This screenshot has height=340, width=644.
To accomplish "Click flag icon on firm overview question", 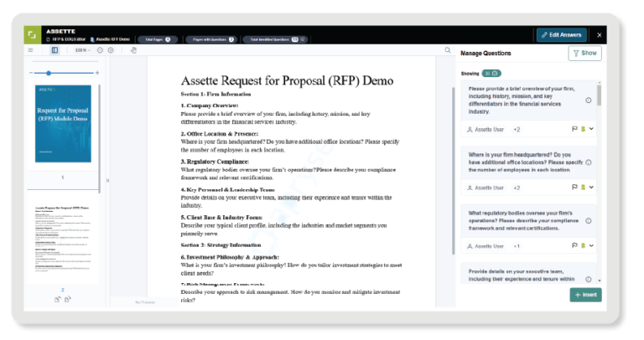I will pyautogui.click(x=574, y=129).
